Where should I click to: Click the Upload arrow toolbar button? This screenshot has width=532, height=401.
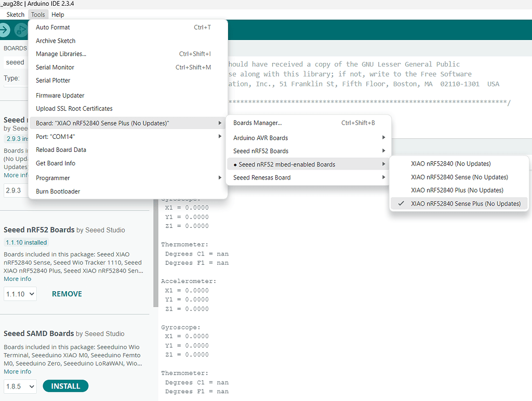[x=5, y=30]
